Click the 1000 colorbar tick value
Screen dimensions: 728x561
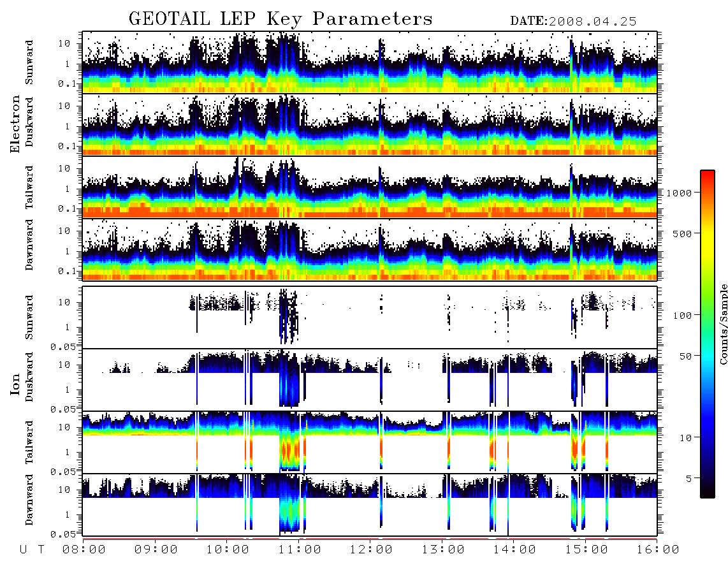pyautogui.click(x=679, y=193)
